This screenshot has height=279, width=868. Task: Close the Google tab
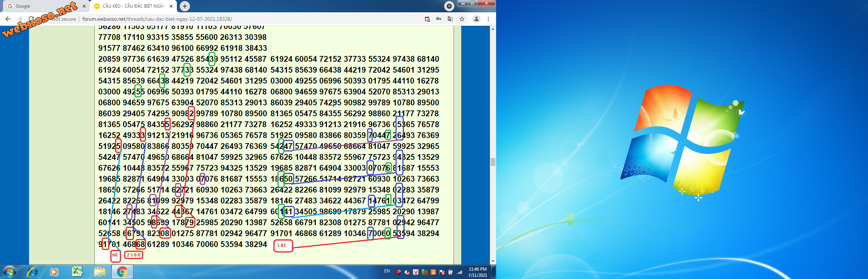pyautogui.click(x=84, y=6)
